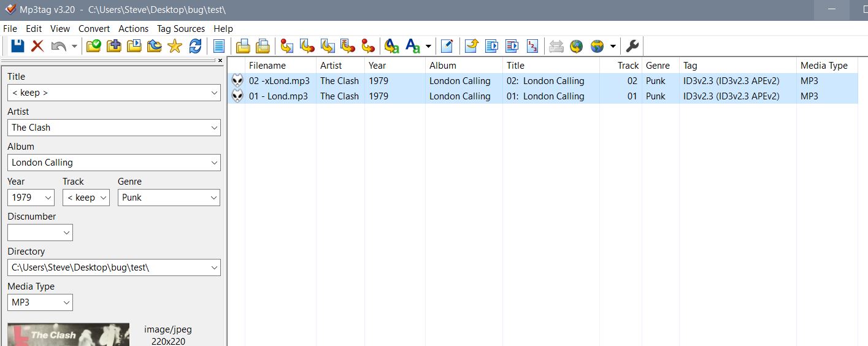868x346 pixels.
Task: Open the Extended Tags editor icon
Action: point(447,46)
